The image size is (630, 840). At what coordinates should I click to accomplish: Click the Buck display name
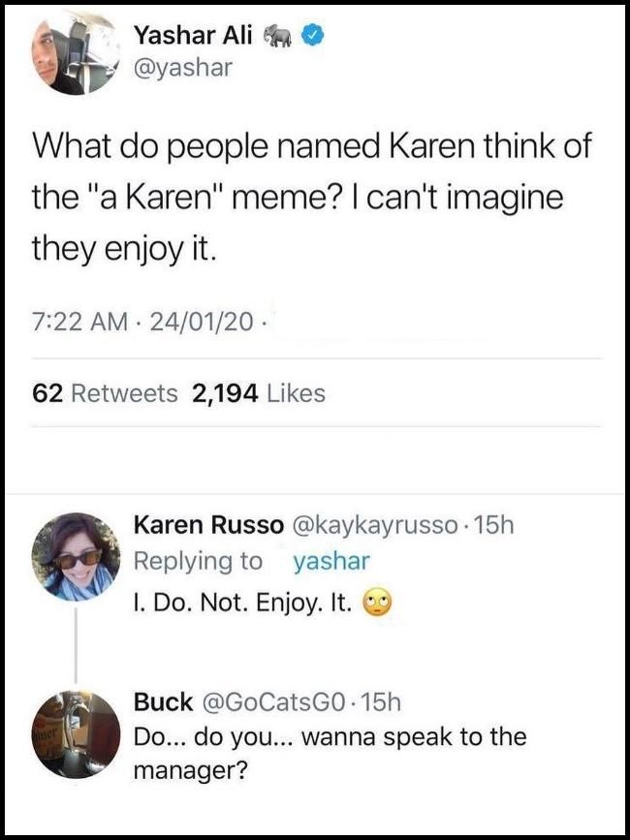pyautogui.click(x=163, y=701)
